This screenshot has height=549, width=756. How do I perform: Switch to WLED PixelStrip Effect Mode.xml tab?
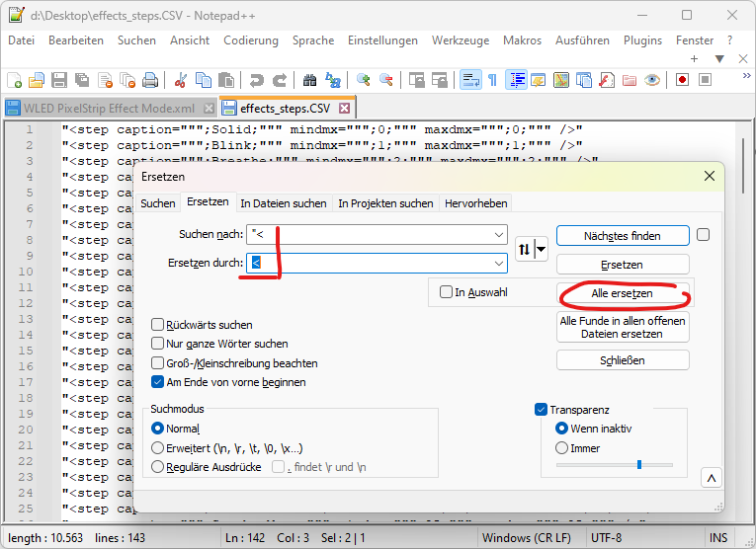pyautogui.click(x=109, y=109)
